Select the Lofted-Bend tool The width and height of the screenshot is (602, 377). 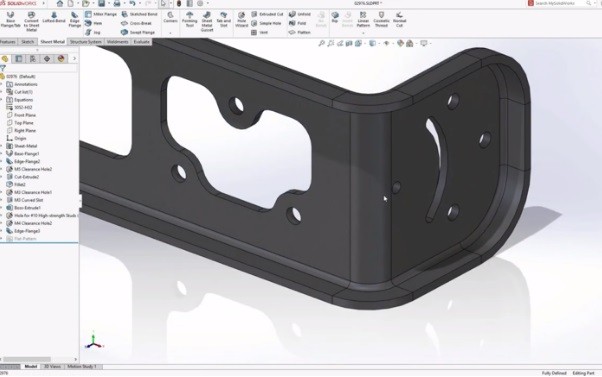click(x=54, y=17)
